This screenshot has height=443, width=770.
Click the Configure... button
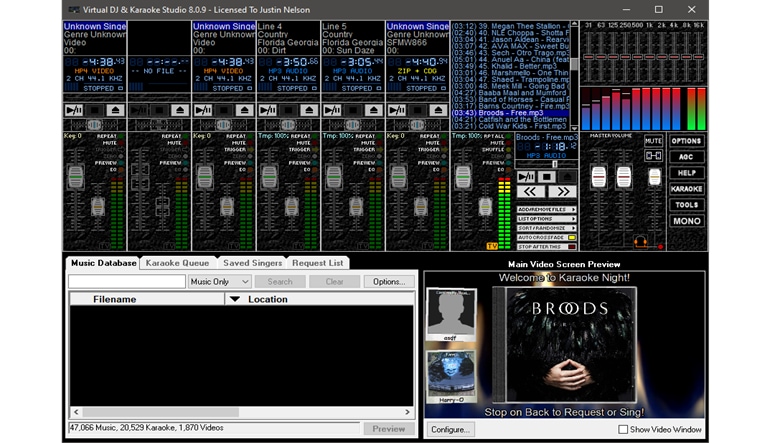tap(450, 429)
